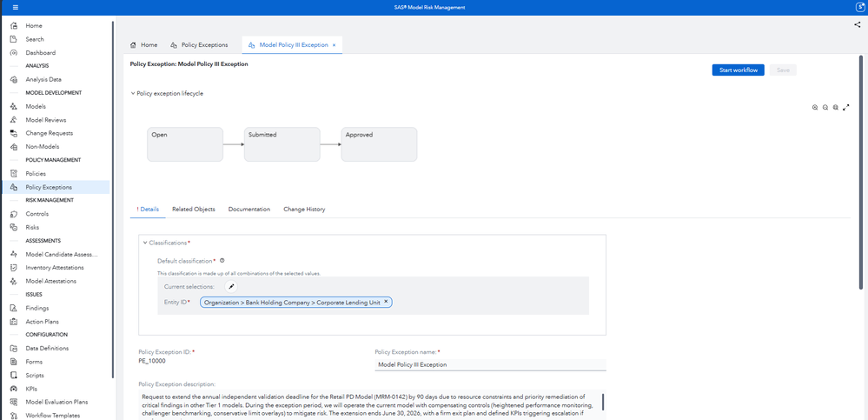Expand lifecycle diagram to full screen
The width and height of the screenshot is (868, 420).
tap(846, 108)
